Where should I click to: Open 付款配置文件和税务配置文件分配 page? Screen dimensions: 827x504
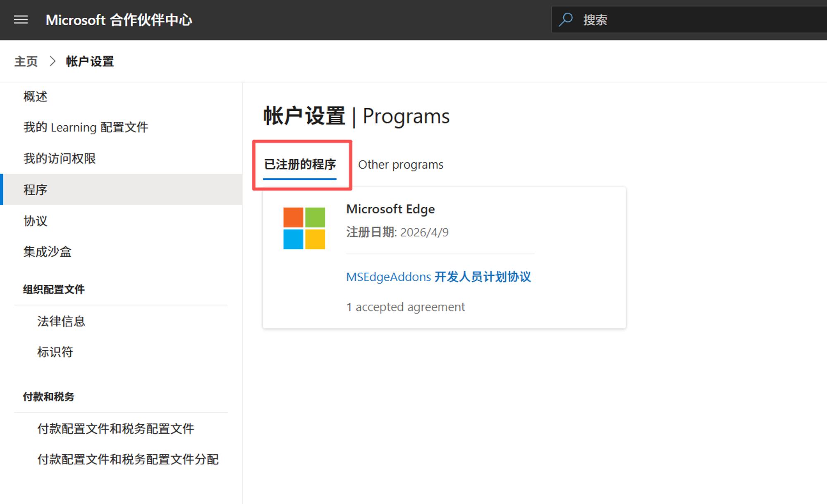128,459
